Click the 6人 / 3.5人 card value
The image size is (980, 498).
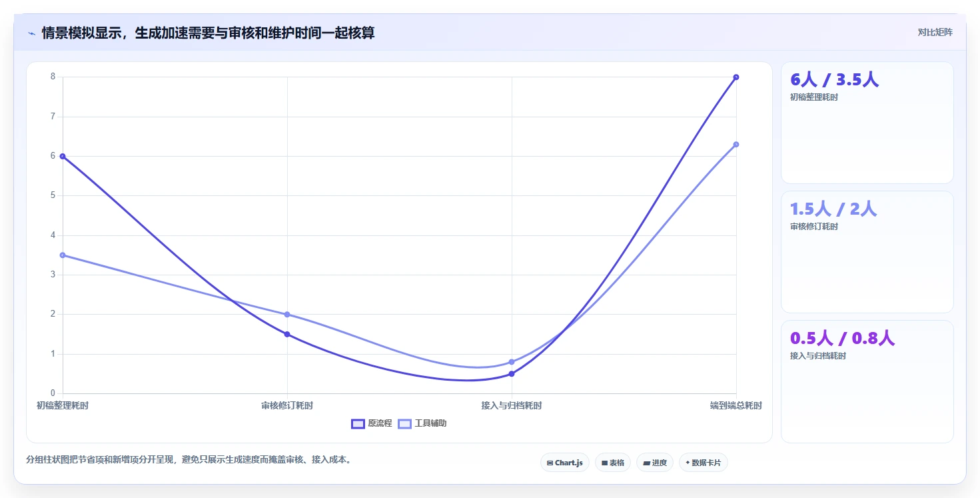[835, 79]
